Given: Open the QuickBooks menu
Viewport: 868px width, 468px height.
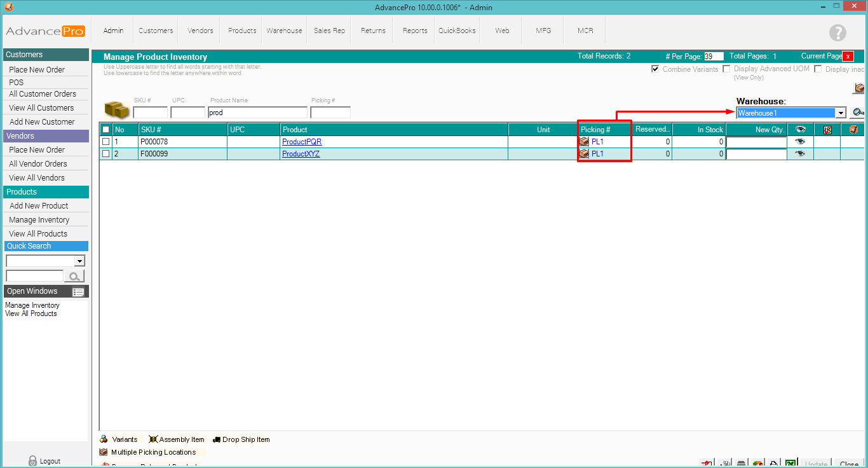Looking at the screenshot, I should point(457,31).
